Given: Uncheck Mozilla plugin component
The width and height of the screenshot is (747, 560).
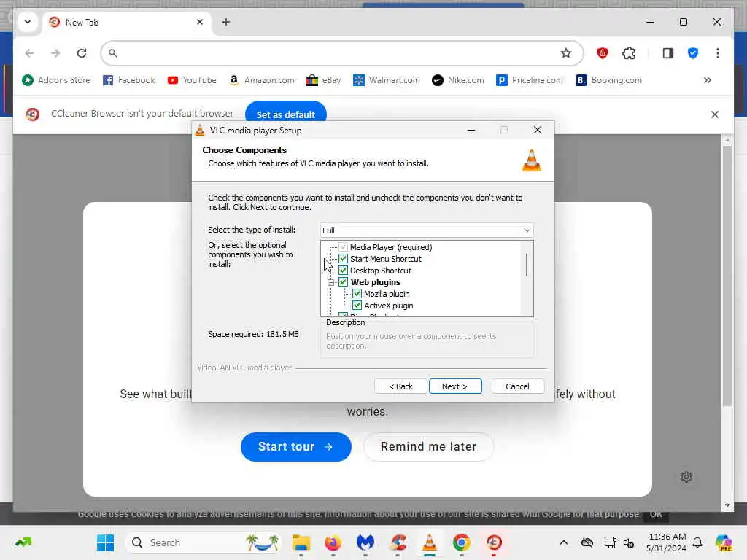Looking at the screenshot, I should pos(357,294).
